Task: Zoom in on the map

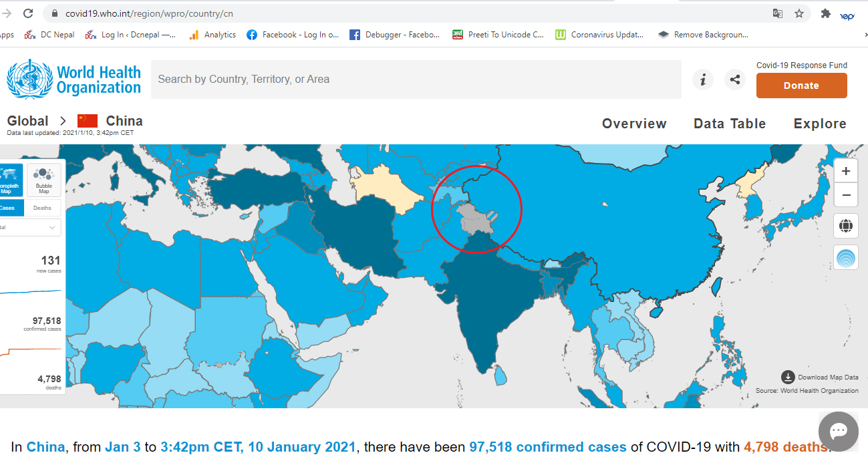Action: click(845, 171)
